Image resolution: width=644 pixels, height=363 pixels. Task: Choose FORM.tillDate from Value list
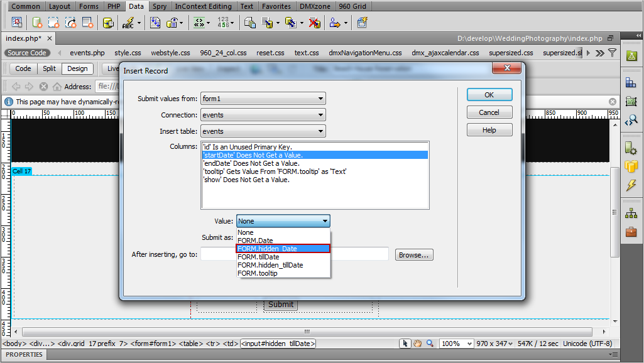tap(283, 257)
